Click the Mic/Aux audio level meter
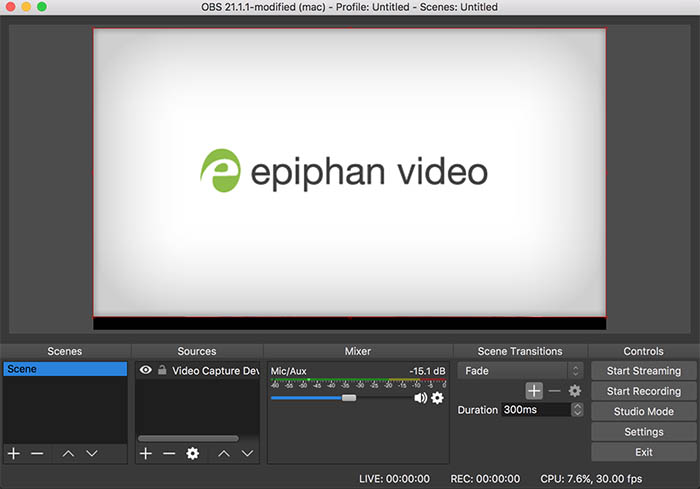 [358, 383]
